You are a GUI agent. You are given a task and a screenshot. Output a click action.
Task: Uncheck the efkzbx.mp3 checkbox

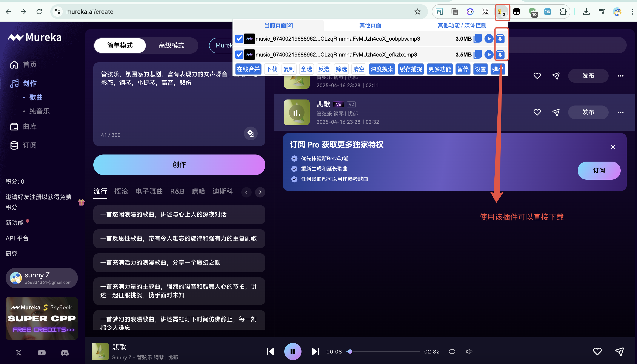pyautogui.click(x=239, y=55)
